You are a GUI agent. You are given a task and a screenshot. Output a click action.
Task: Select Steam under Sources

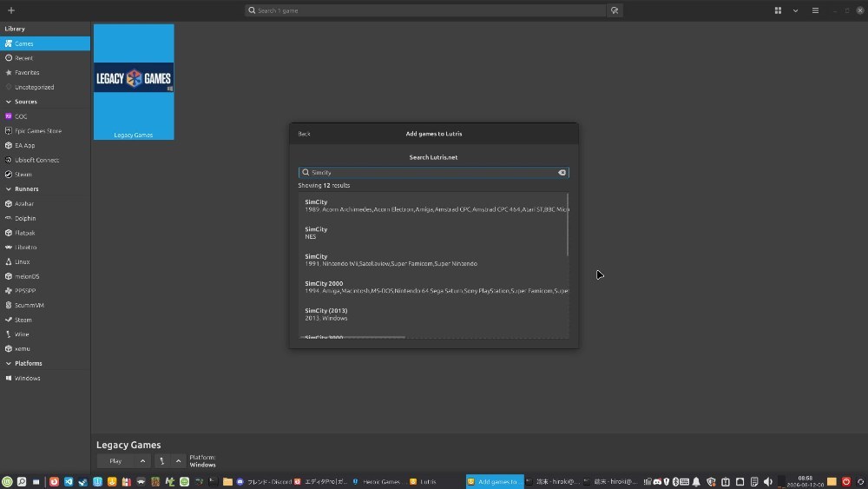(45, 174)
